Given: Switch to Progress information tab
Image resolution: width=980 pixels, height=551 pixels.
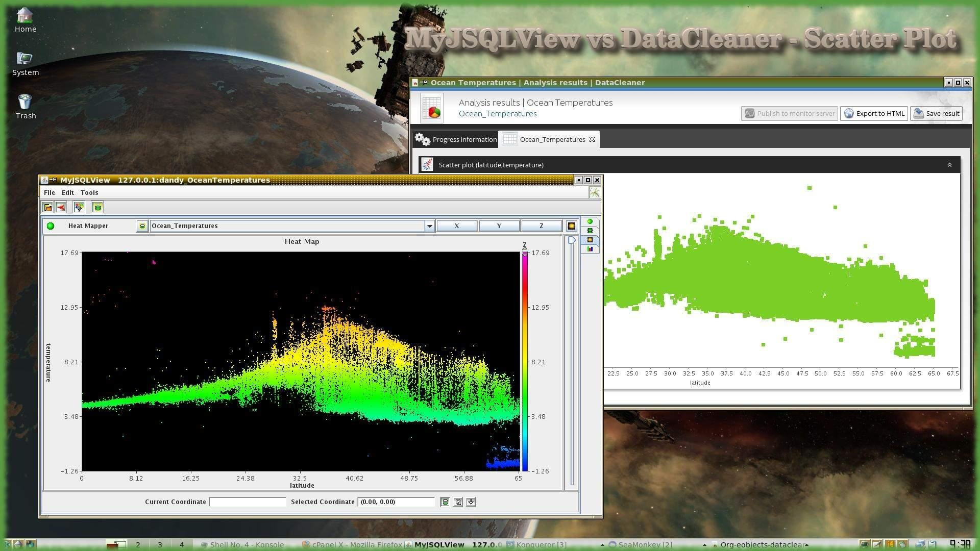Looking at the screenshot, I should click(x=455, y=139).
